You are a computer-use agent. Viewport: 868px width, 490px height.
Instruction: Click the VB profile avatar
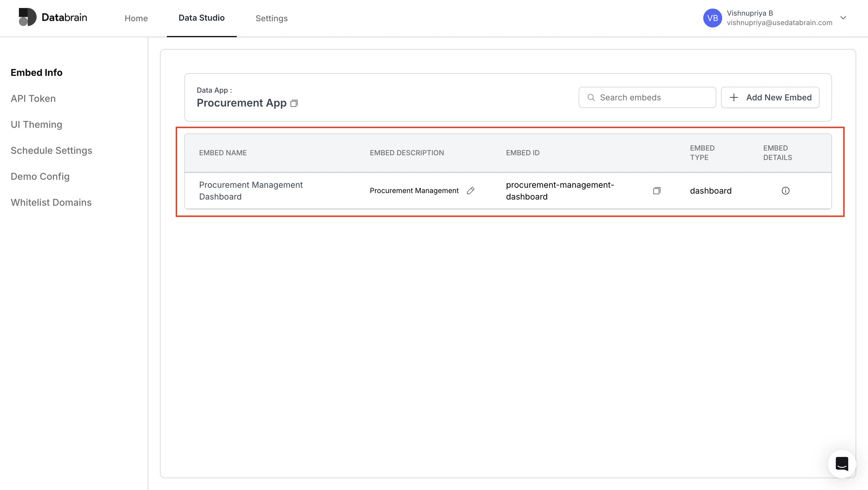[712, 18]
